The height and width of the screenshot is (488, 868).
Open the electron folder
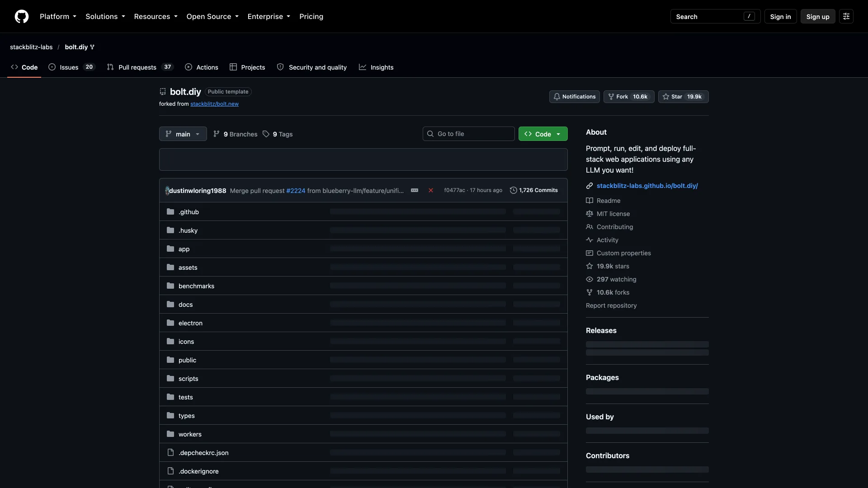point(190,323)
